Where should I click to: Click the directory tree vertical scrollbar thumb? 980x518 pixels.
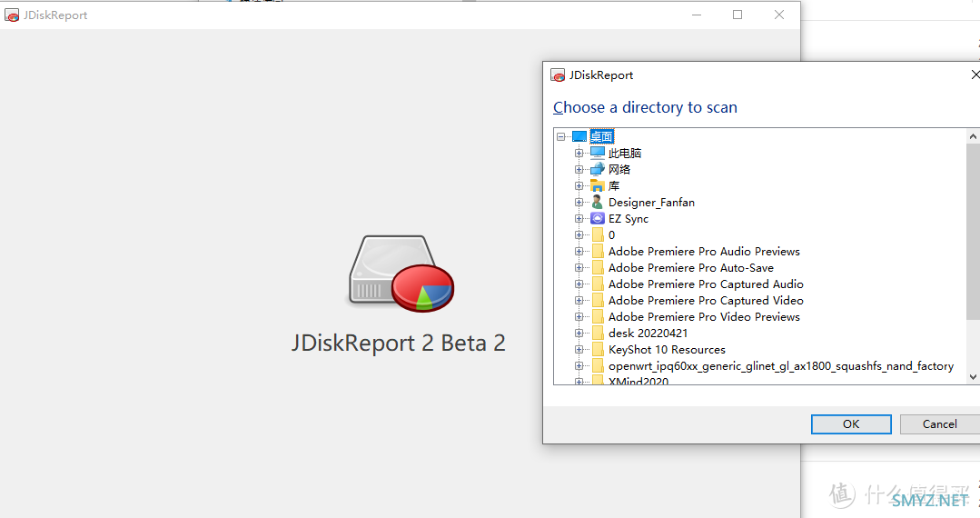(973, 231)
